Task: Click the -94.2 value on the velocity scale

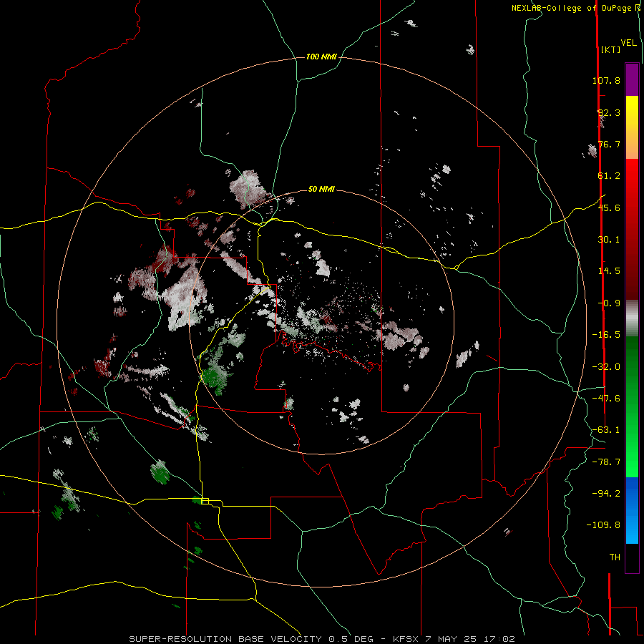Action: point(606,494)
